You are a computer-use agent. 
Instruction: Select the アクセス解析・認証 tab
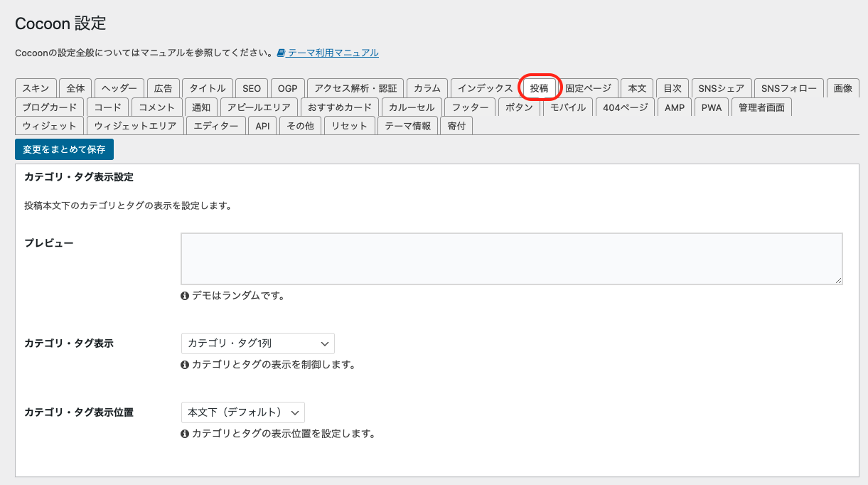[x=355, y=88]
